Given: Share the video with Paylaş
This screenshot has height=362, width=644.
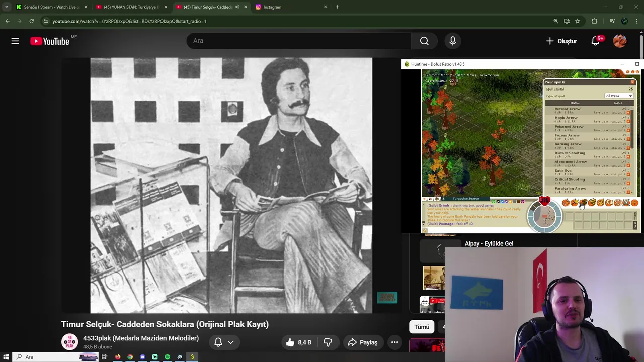Looking at the screenshot, I should pyautogui.click(x=362, y=342).
